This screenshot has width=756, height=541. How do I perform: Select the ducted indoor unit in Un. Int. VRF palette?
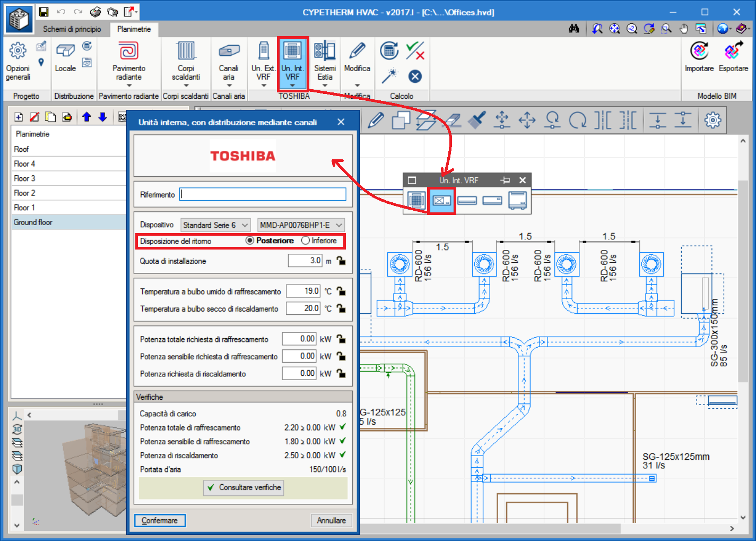(x=442, y=201)
